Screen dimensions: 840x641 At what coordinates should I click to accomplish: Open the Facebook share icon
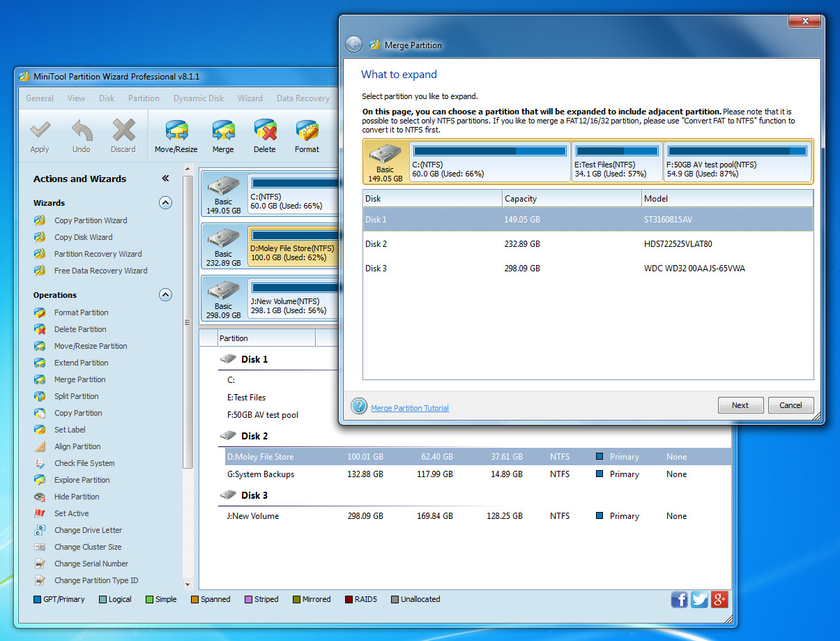pos(679,599)
